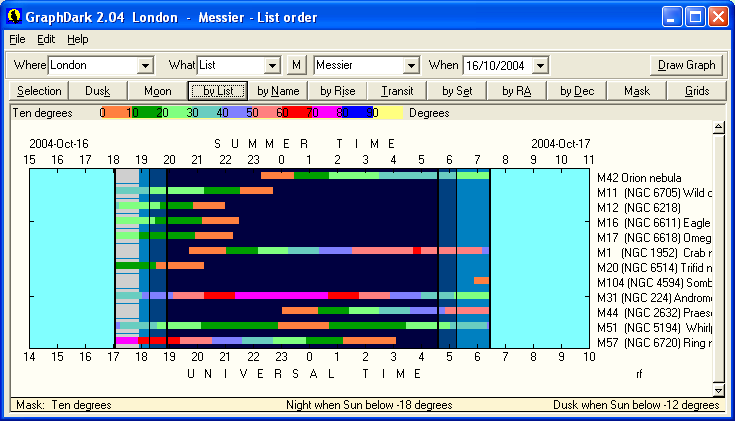Toggle the Moon display button

pyautogui.click(x=157, y=91)
